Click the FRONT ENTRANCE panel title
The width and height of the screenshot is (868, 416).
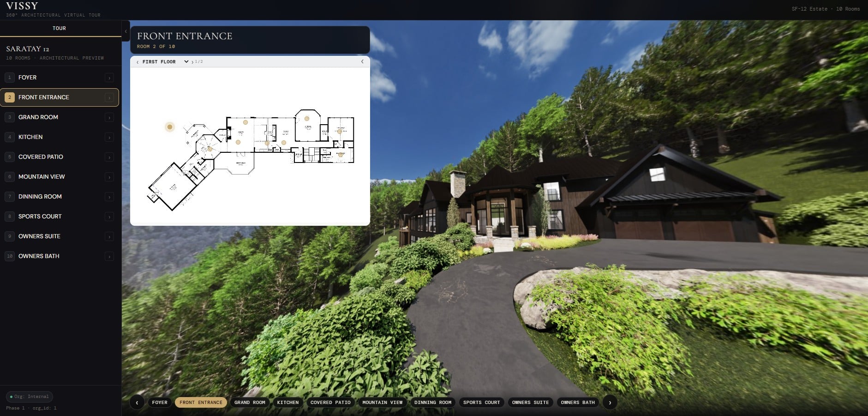(x=185, y=36)
